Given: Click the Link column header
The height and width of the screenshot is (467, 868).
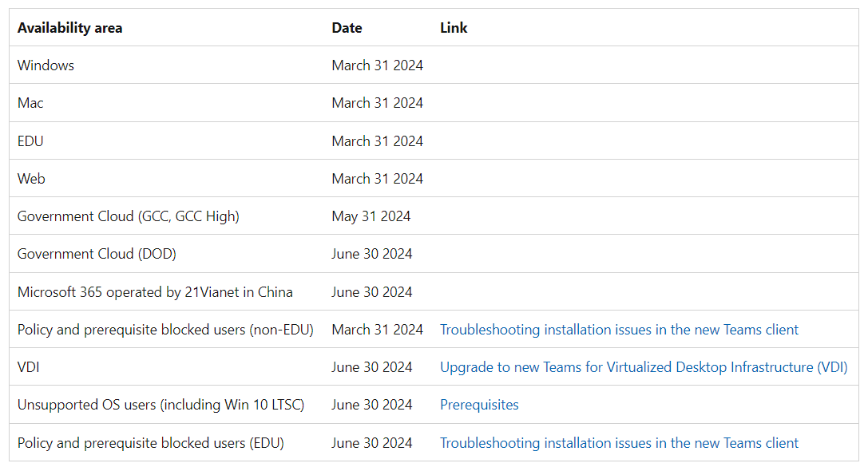Looking at the screenshot, I should [x=454, y=28].
